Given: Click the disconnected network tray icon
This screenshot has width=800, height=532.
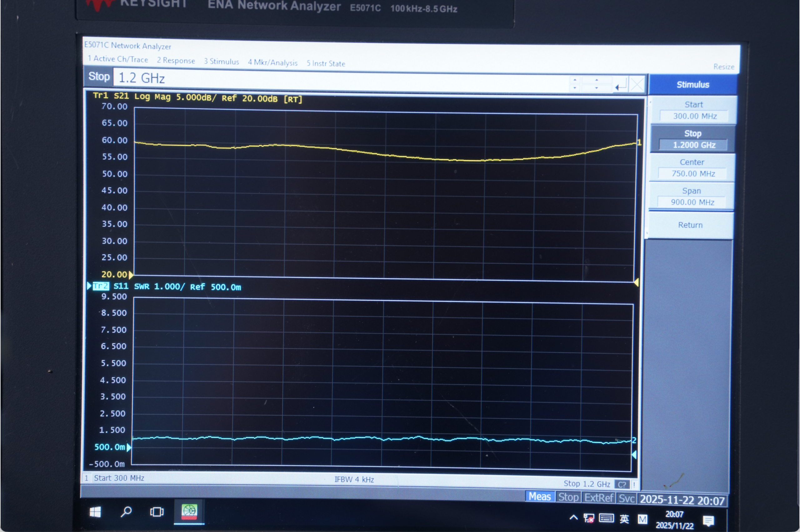Looking at the screenshot, I should 588,519.
